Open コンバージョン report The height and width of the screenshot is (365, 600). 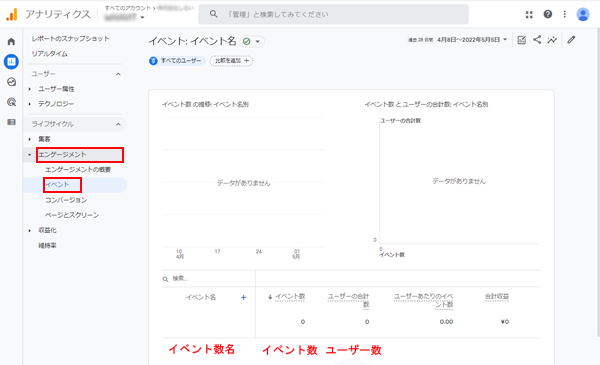tap(66, 200)
